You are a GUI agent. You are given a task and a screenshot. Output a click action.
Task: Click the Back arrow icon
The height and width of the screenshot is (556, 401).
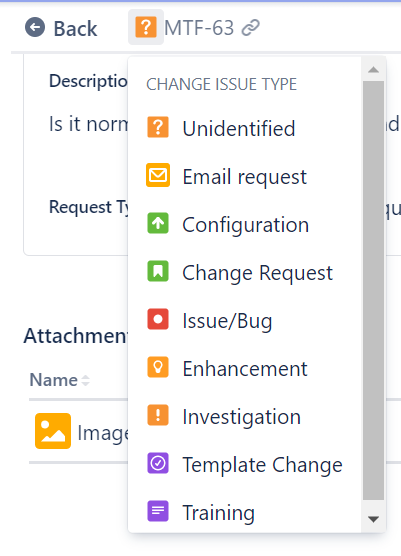[35, 27]
